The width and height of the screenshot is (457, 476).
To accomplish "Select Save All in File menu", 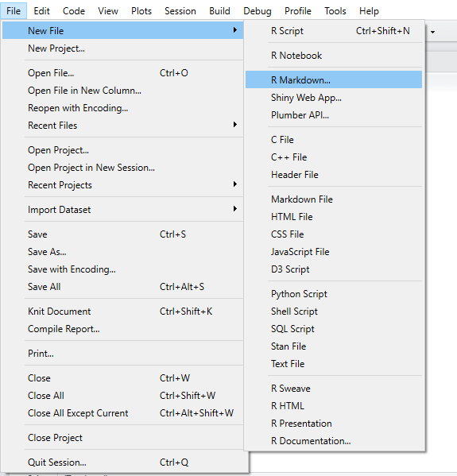I will tap(122, 287).
